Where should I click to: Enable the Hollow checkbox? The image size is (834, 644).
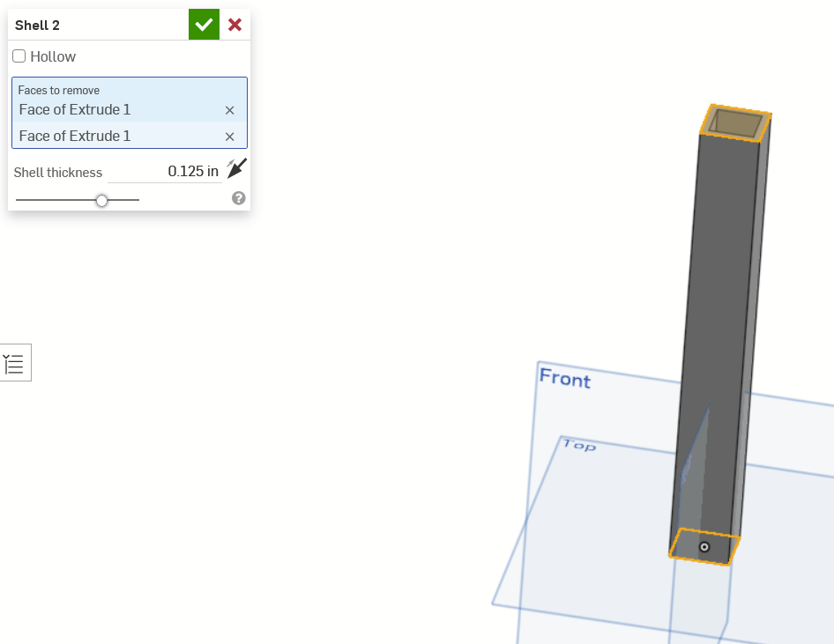pyautogui.click(x=19, y=56)
